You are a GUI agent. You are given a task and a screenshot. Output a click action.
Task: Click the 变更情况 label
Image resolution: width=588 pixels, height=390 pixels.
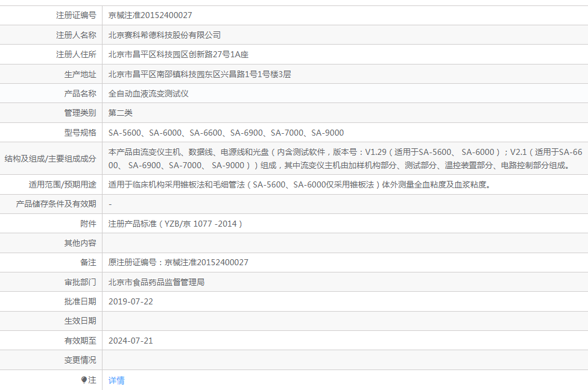(x=80, y=360)
